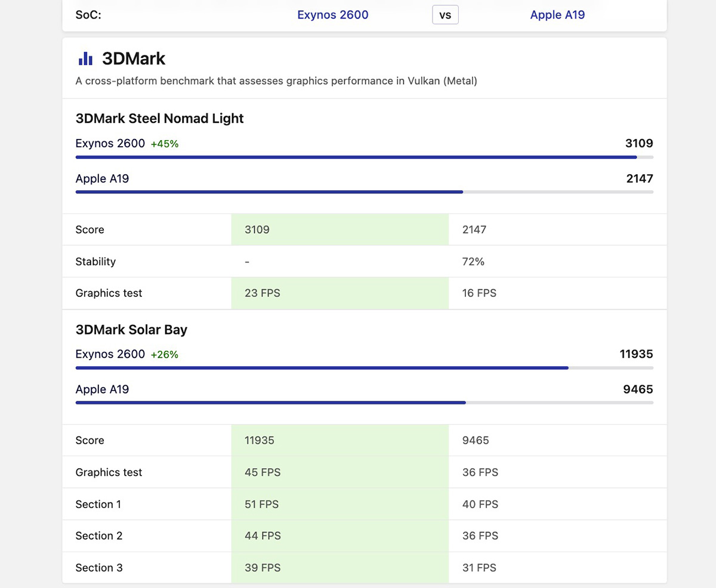
Task: Click the 23 FPS graphics test cell
Action: [x=340, y=293]
